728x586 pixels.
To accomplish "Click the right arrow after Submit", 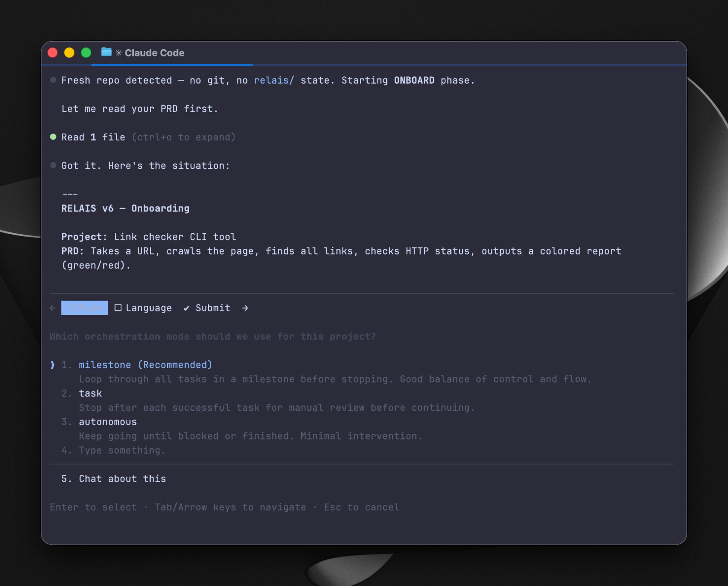I will pyautogui.click(x=245, y=308).
